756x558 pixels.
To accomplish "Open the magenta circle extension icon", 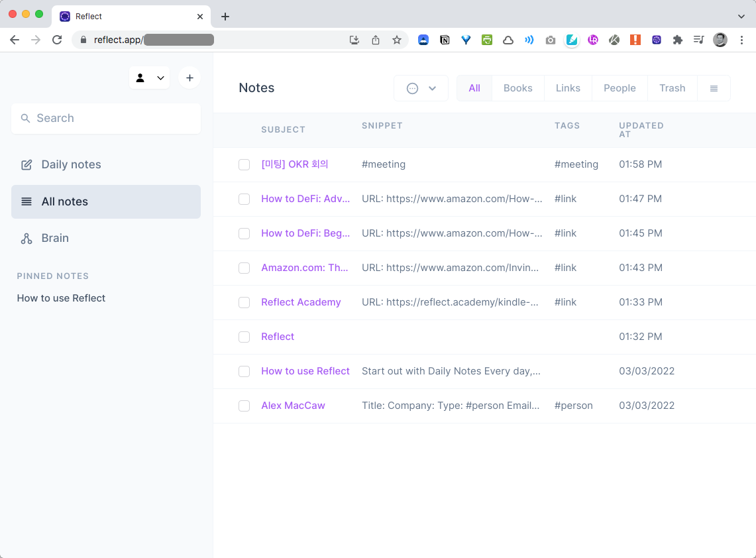I will coord(593,40).
